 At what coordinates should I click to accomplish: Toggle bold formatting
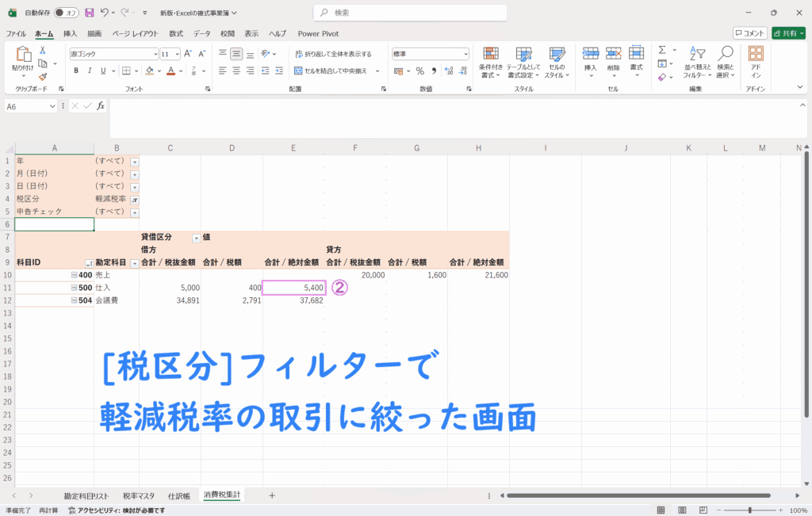[76, 71]
